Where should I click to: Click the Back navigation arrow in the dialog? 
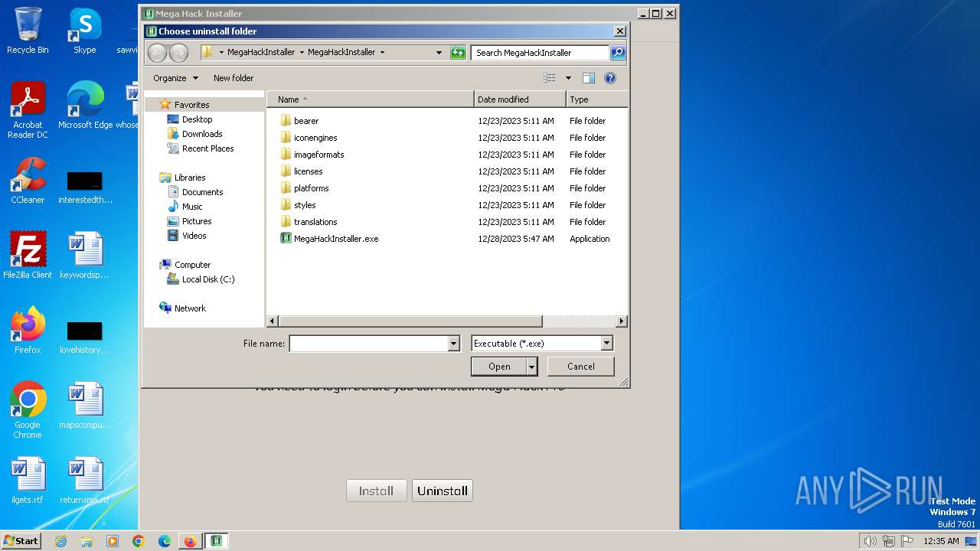[x=157, y=53]
